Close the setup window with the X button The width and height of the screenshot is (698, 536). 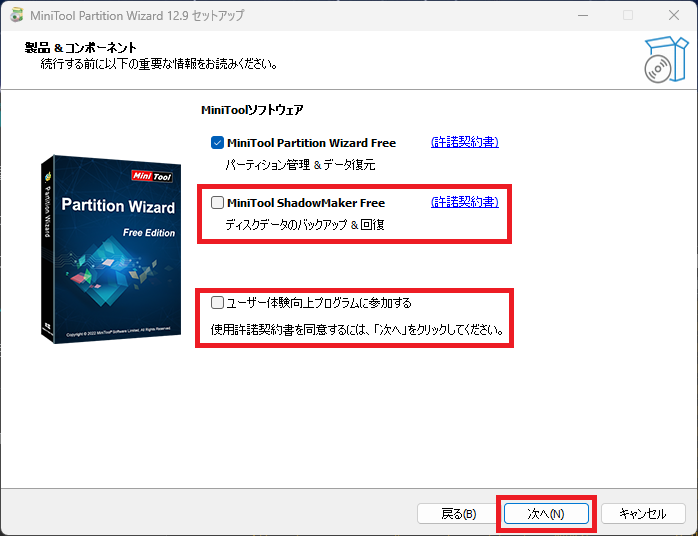point(673,15)
